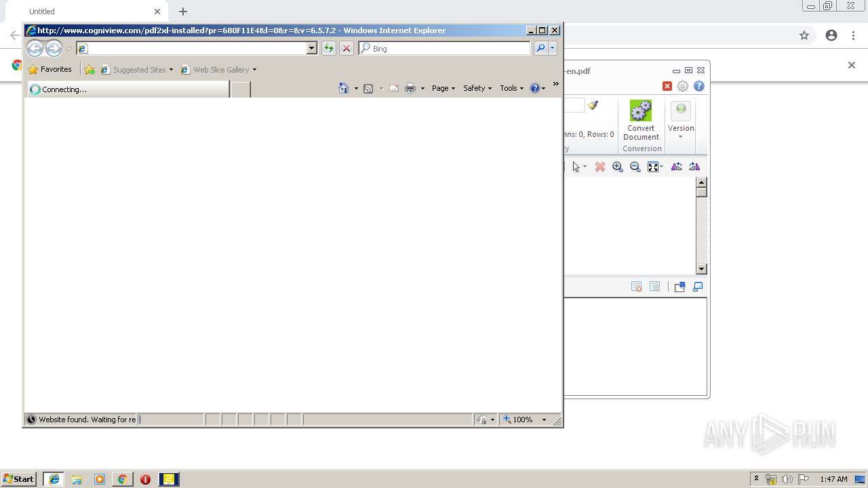This screenshot has width=868, height=488.
Task: Open the file explorer taskbar icon
Action: tap(77, 479)
